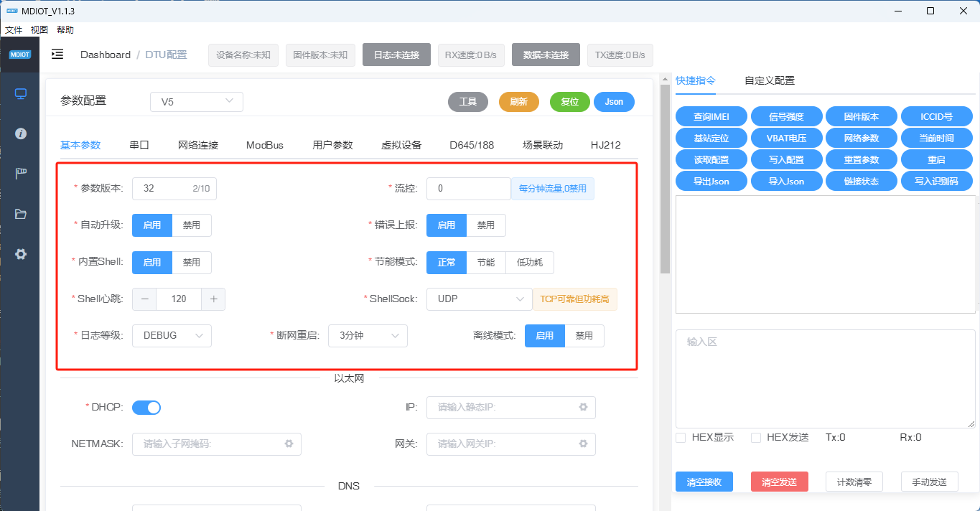Click gear icon in NETMASK field
Image resolution: width=980 pixels, height=511 pixels.
click(x=289, y=444)
